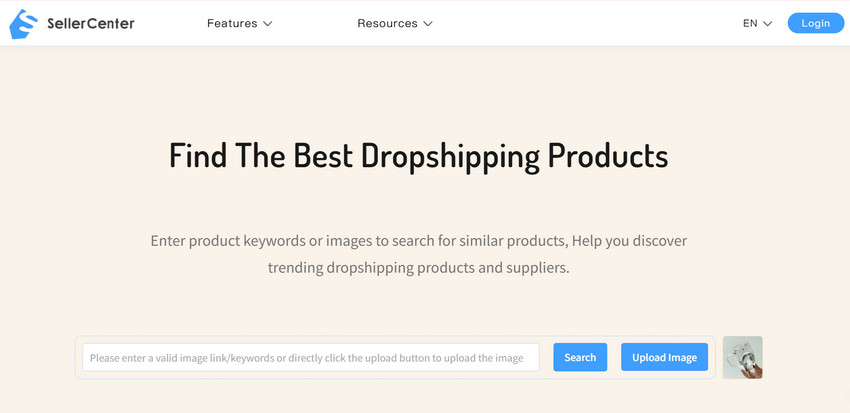Select the sample product thumbnail image

tap(742, 357)
